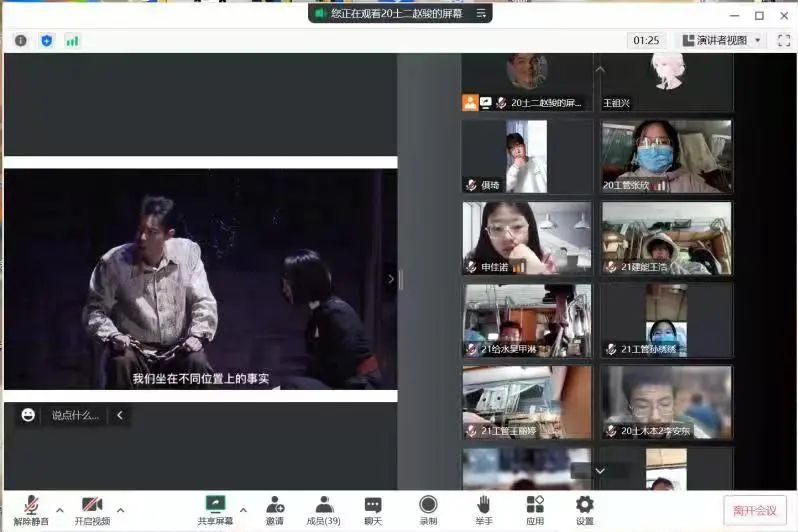
Task: Select the 申佳诺 participant video
Action: (527, 238)
